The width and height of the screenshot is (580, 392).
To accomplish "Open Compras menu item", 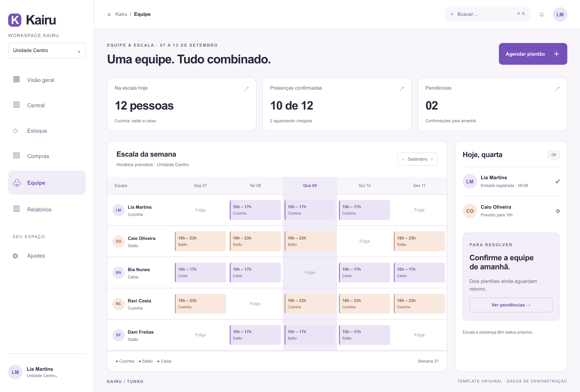I will pyautogui.click(x=47, y=156).
